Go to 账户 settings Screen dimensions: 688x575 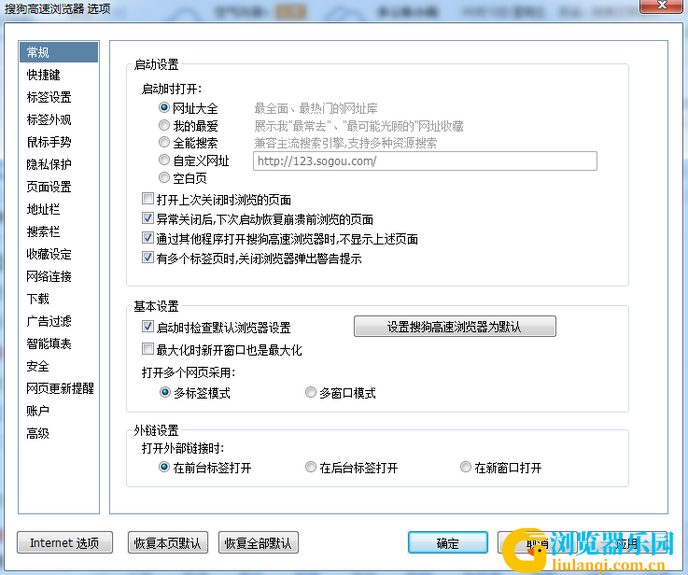[38, 411]
